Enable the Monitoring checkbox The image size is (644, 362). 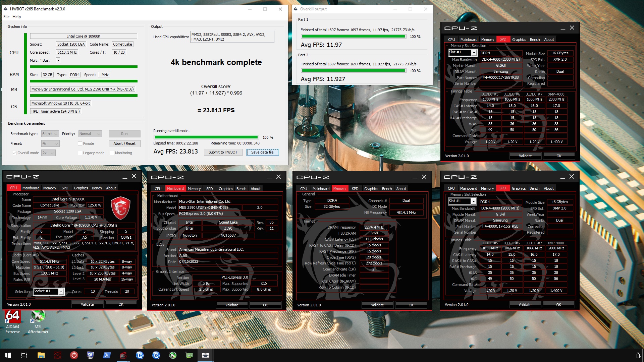point(112,153)
